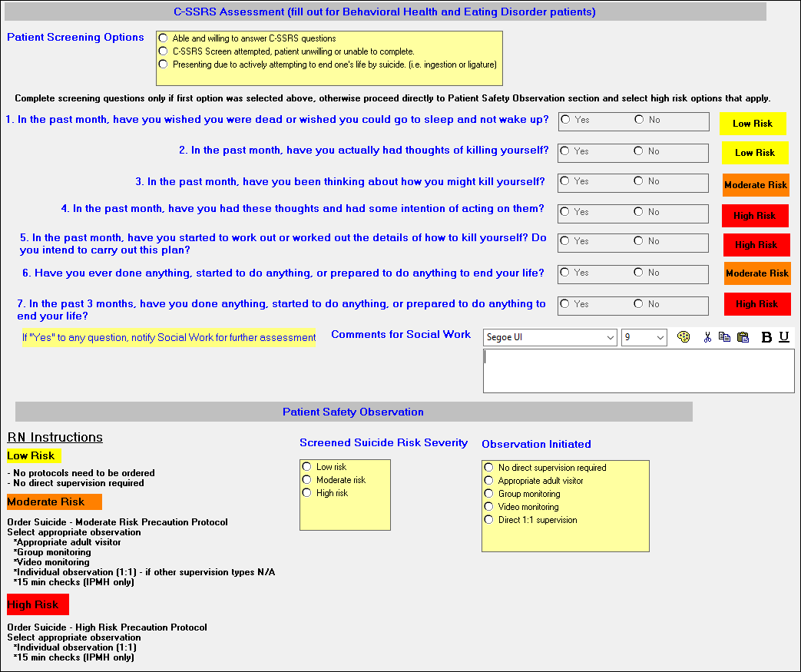The height and width of the screenshot is (672, 801).
Task: Answer Yes to question 7 past 3 months
Action: point(564,303)
